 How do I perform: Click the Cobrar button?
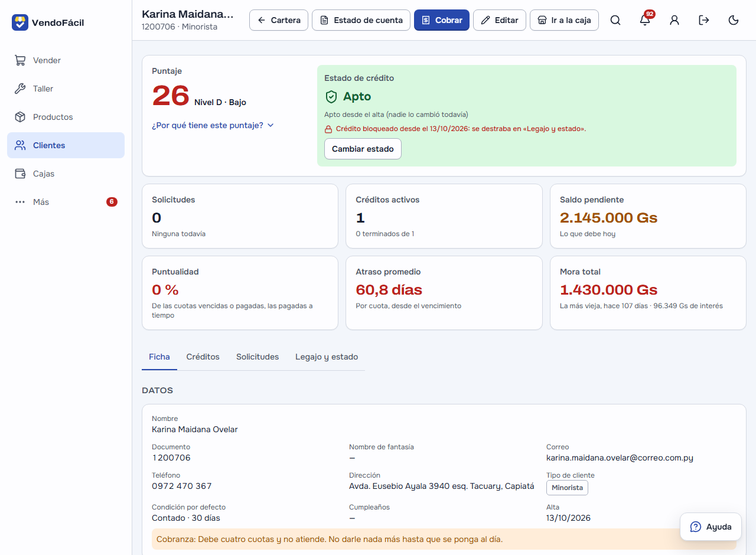442,20
